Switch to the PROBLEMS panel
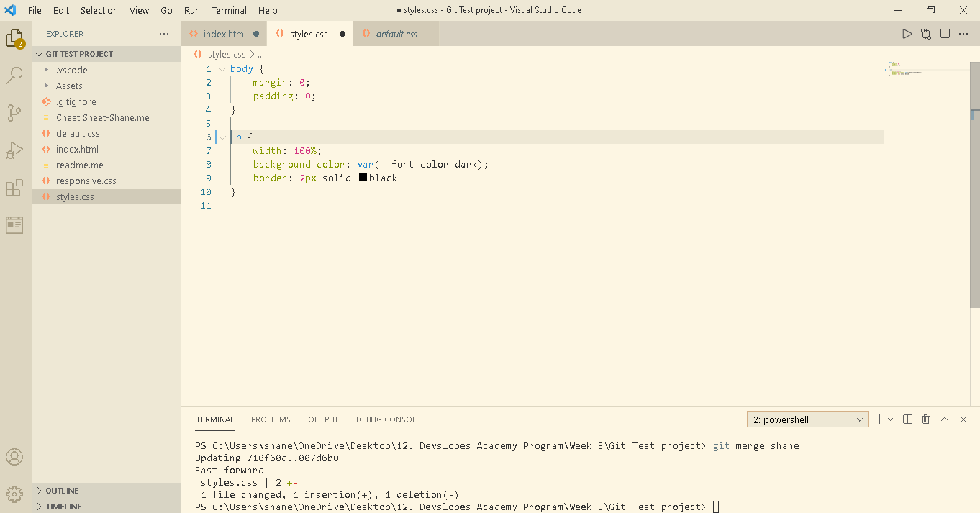This screenshot has height=513, width=980. tap(271, 419)
